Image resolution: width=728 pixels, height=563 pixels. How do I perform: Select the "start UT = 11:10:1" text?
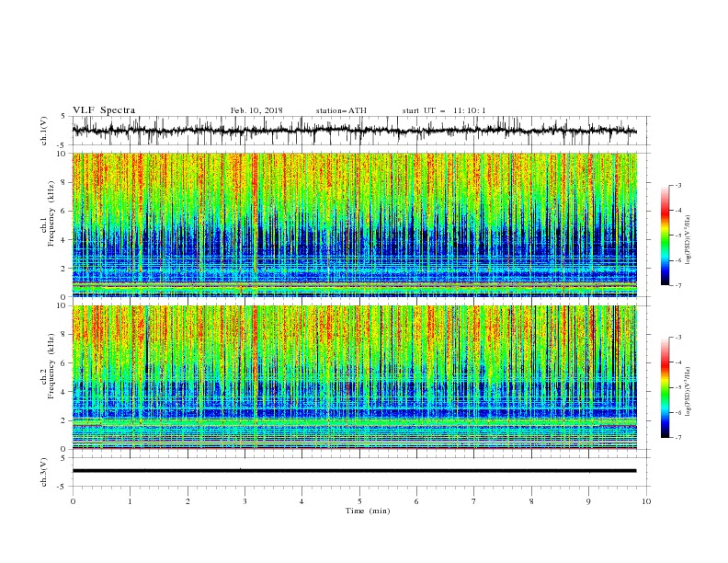pos(444,110)
